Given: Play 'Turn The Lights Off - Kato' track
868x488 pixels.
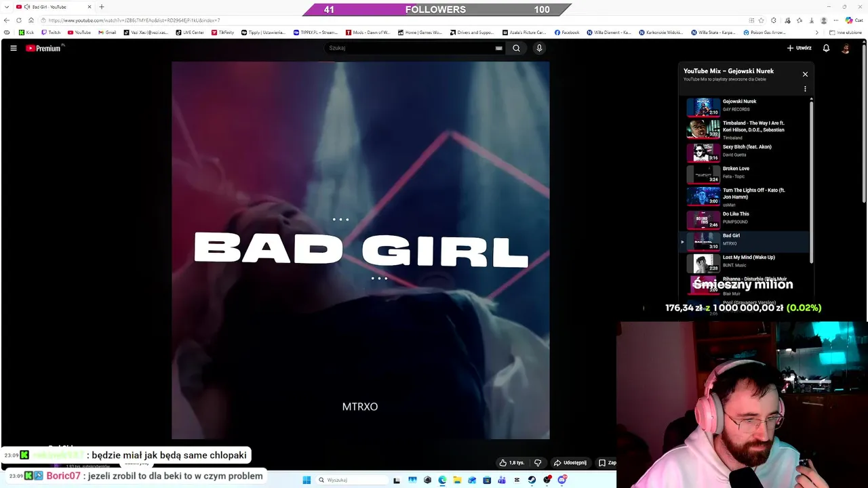Looking at the screenshot, I should pos(745,196).
